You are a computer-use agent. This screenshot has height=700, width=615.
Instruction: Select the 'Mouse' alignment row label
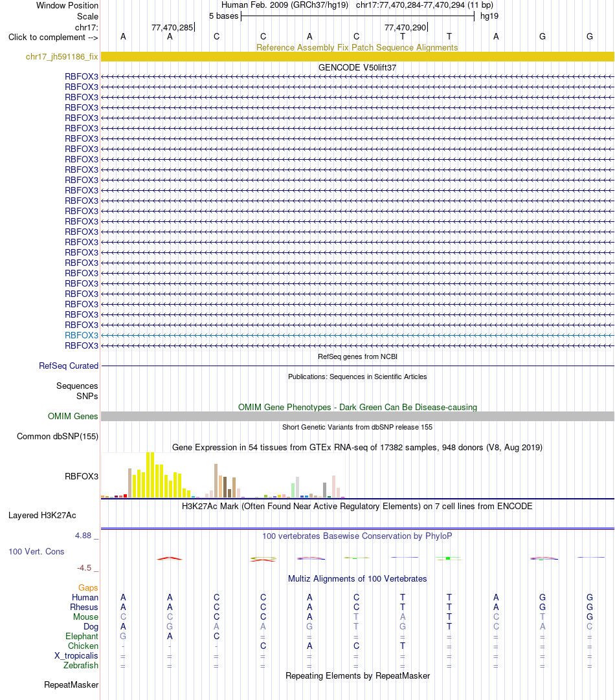pos(85,617)
